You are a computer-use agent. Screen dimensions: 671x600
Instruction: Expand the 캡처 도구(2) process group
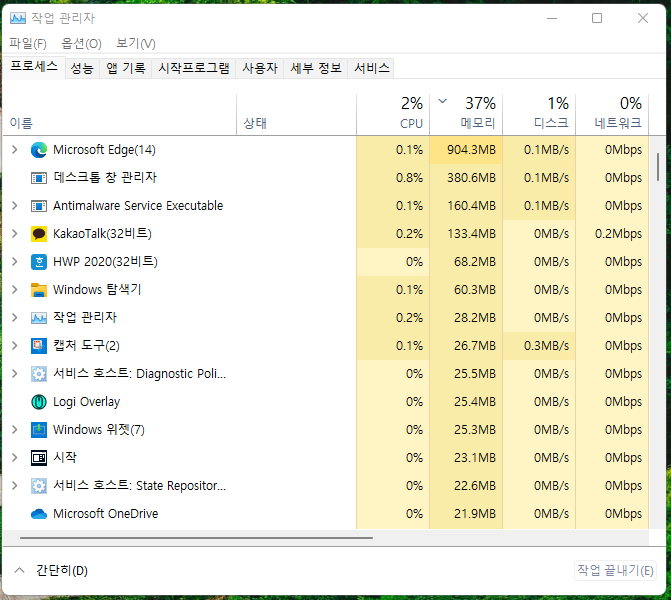click(15, 345)
